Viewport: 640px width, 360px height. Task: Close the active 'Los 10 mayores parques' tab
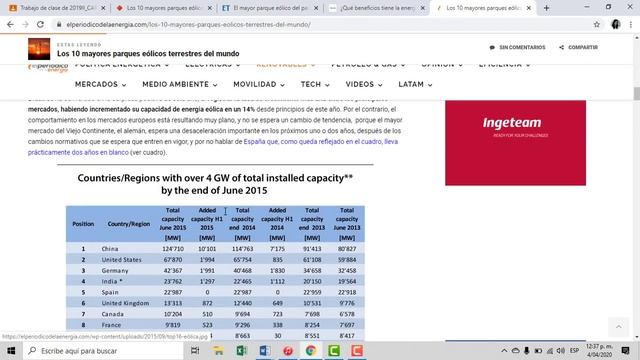coord(529,8)
